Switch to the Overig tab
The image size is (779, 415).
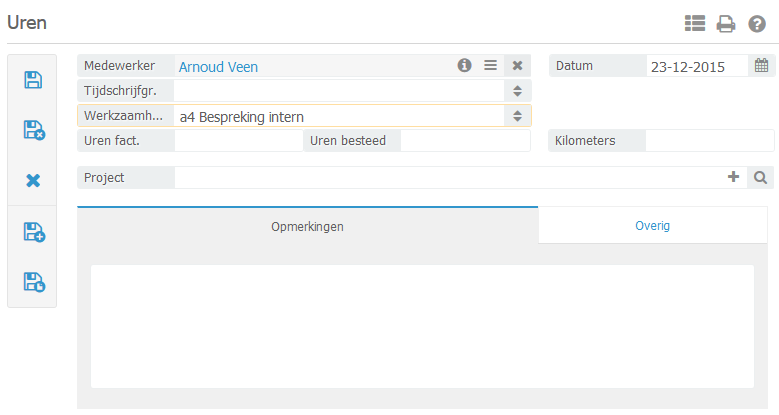(x=653, y=226)
